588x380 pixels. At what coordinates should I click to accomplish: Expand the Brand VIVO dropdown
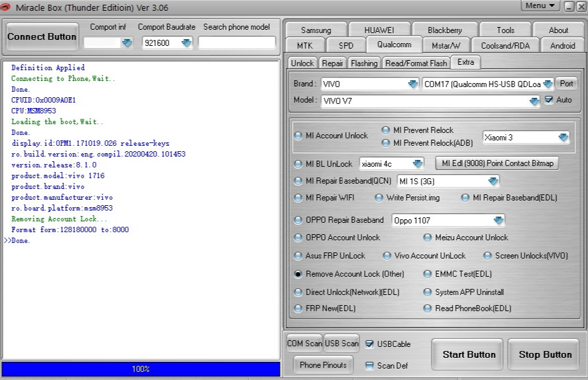[413, 84]
